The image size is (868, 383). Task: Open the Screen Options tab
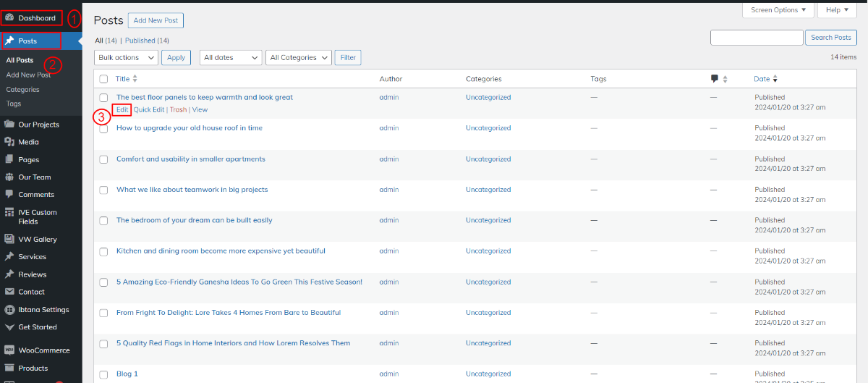[778, 10]
